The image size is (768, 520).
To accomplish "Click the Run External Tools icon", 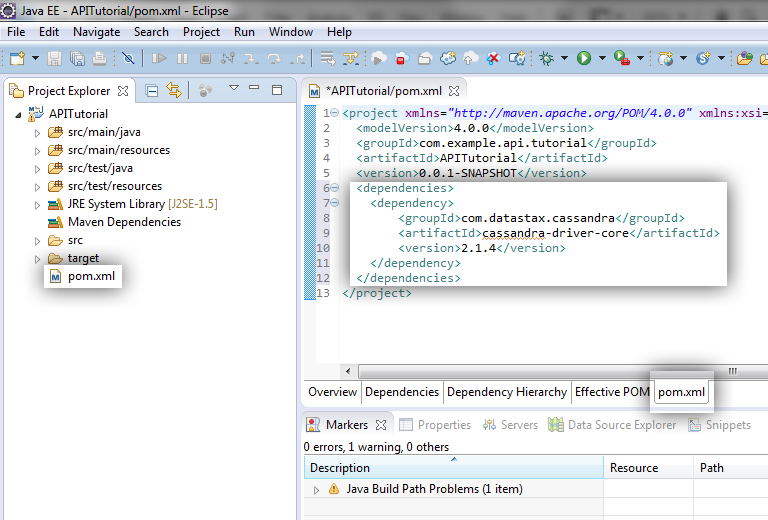I will 622,58.
